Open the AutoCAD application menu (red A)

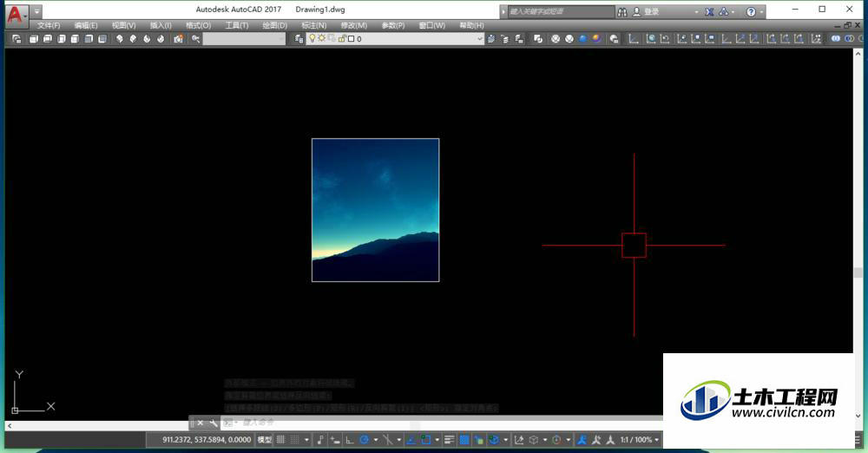(x=15, y=15)
